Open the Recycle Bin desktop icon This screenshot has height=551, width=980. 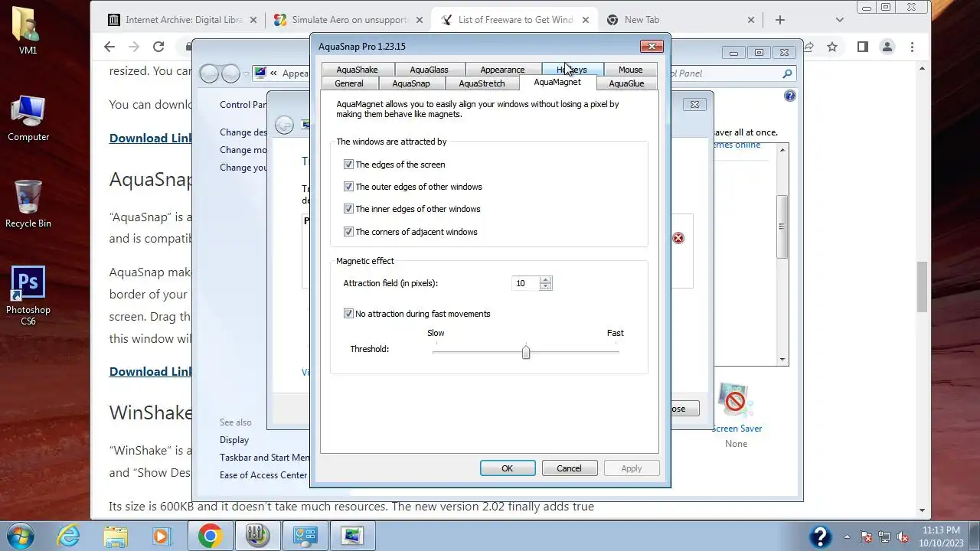pyautogui.click(x=28, y=204)
